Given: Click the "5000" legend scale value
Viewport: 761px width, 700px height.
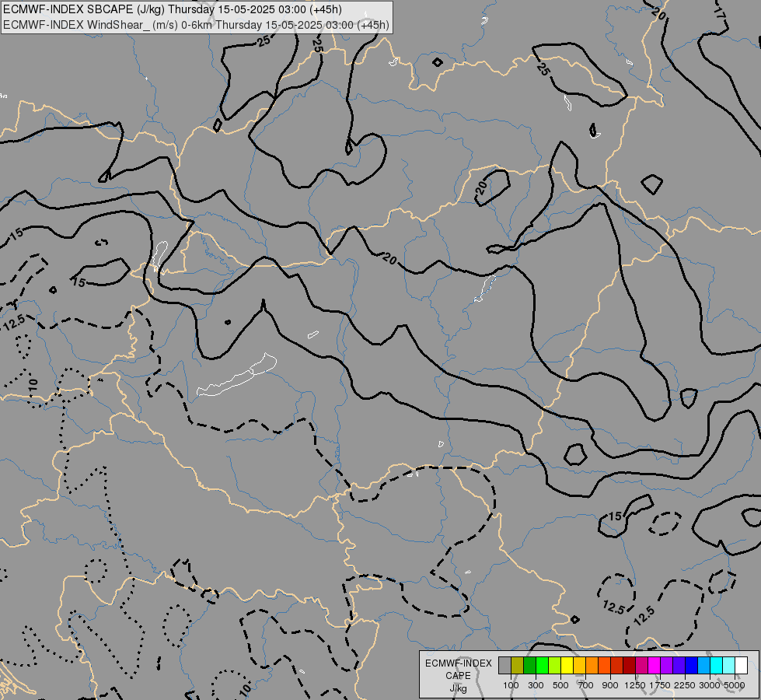Looking at the screenshot, I should [735, 685].
